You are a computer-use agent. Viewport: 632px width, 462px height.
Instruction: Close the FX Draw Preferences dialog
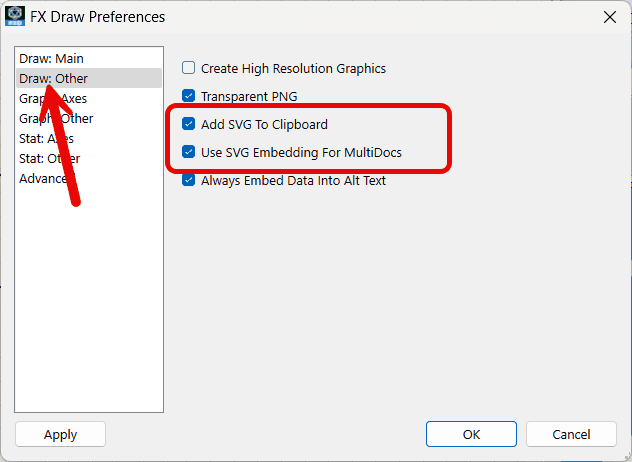click(x=610, y=17)
